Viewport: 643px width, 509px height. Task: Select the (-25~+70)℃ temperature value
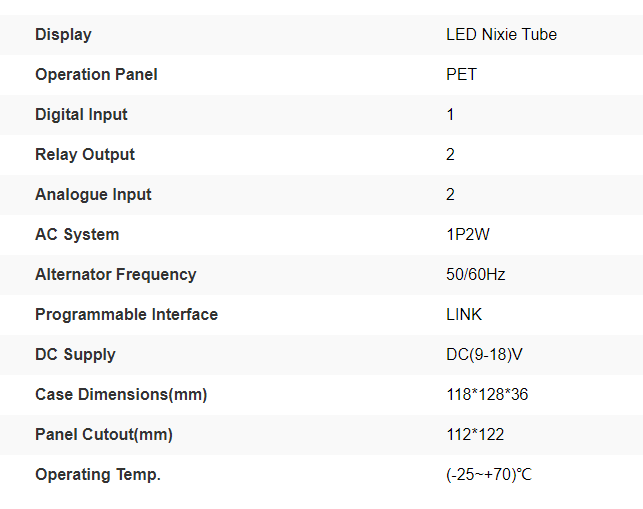(489, 474)
